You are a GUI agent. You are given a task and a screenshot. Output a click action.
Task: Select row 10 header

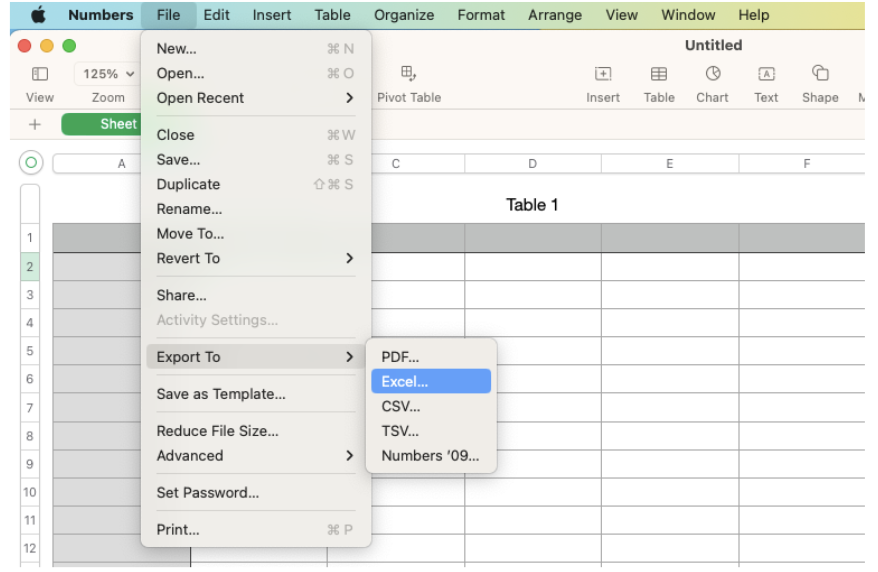(30, 492)
